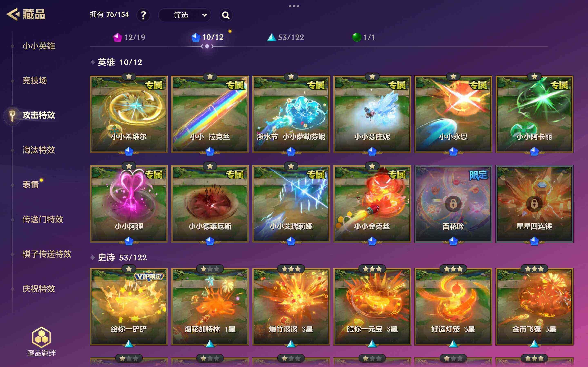
Task: Select the green orb 1/1 rarity tab
Action: click(363, 37)
